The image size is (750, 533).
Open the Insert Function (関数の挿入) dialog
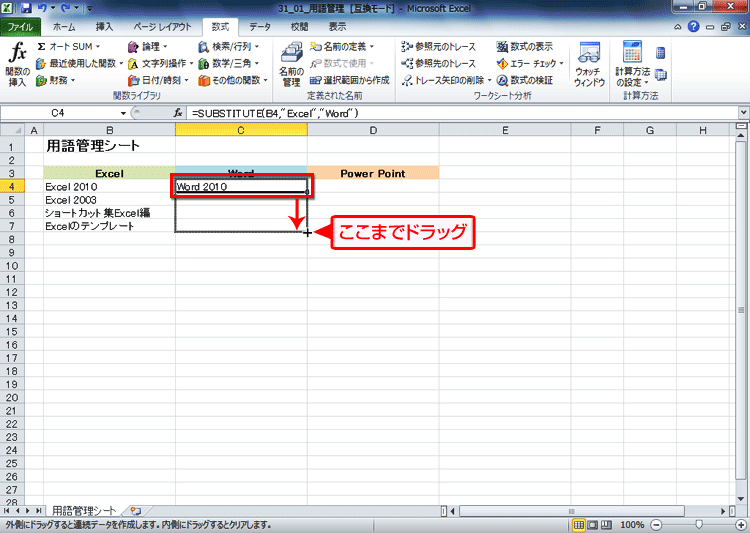coord(18,65)
